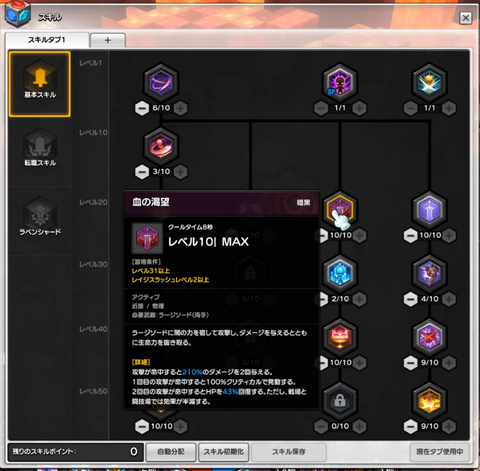Select the locked padlock skill showing 0/10
Screen dimensions: 480x471
coord(340,400)
